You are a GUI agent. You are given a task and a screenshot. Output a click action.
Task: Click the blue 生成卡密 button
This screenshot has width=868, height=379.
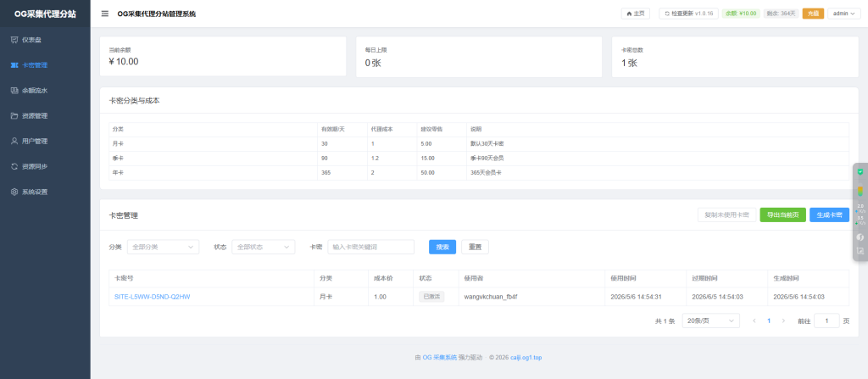(829, 215)
